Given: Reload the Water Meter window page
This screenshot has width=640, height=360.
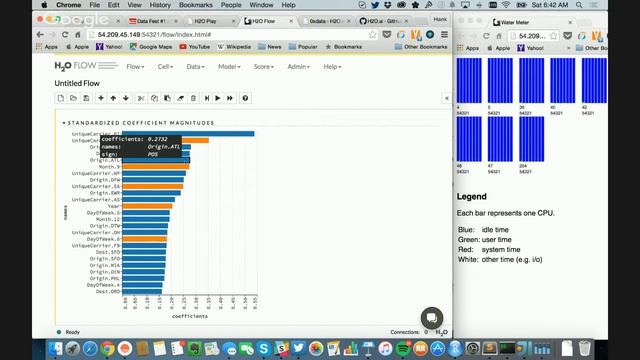Looking at the screenshot, I should [486, 36].
